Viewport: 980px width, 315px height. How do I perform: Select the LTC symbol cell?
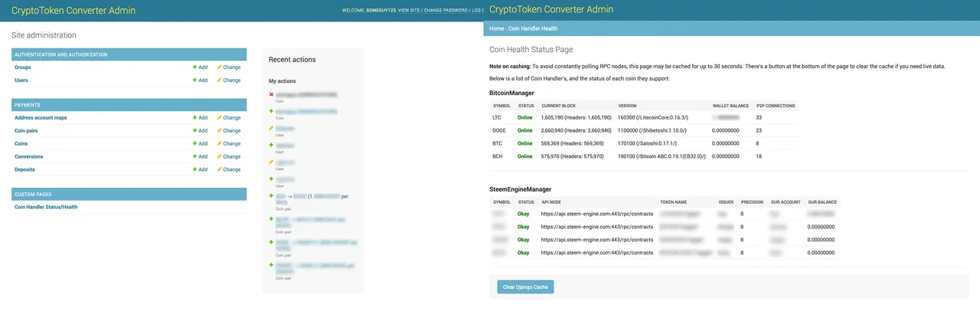click(x=498, y=117)
